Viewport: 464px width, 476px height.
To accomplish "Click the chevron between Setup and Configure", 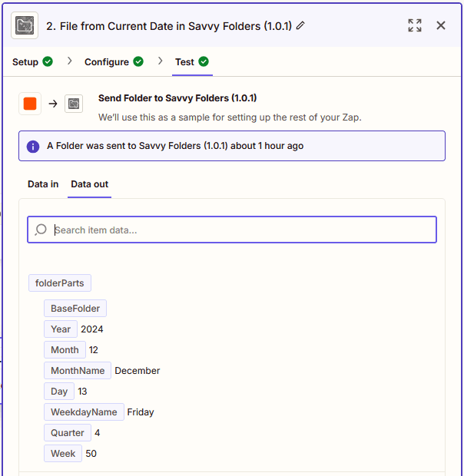I will click(70, 61).
